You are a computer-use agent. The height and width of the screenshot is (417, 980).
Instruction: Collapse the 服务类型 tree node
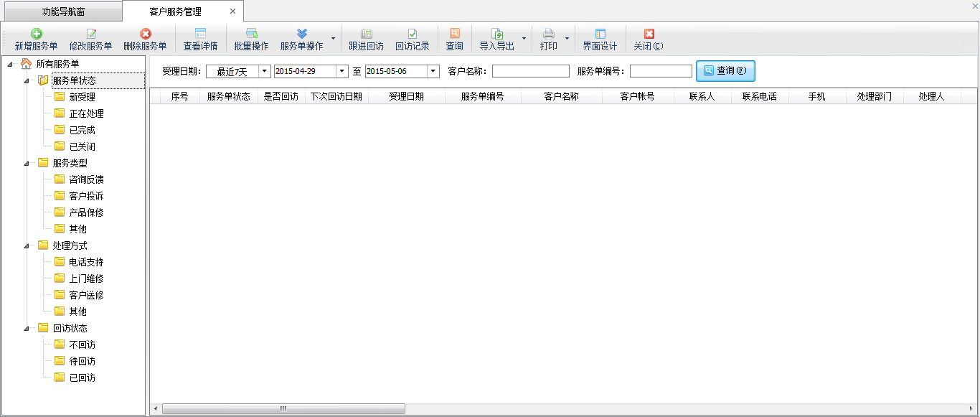tap(27, 164)
